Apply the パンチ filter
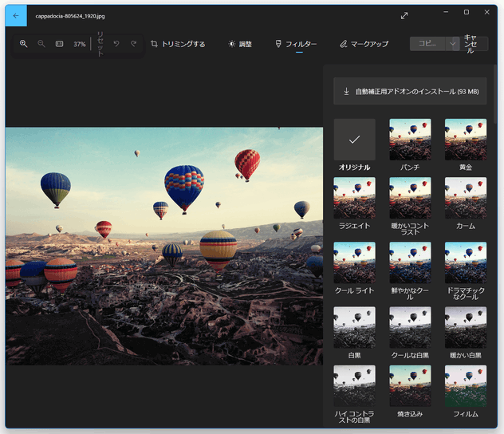The height and width of the screenshot is (434, 504). click(x=410, y=140)
